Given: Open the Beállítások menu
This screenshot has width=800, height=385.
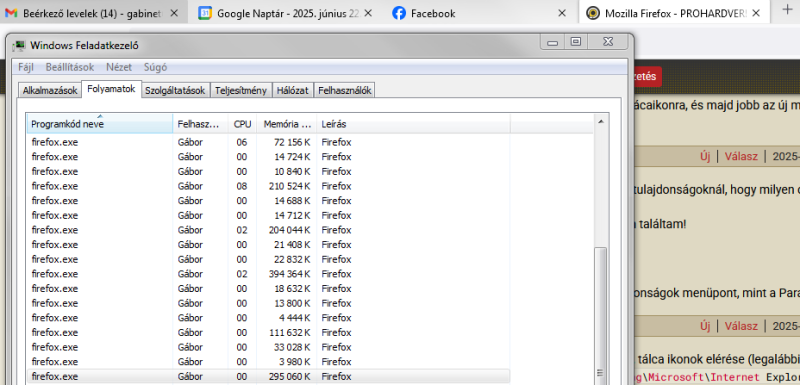Looking at the screenshot, I should (70, 67).
